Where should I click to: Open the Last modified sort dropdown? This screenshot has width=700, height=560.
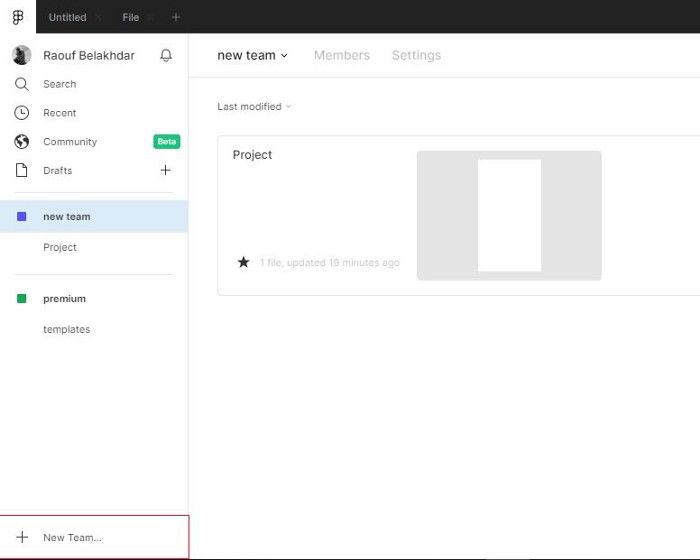[254, 107]
